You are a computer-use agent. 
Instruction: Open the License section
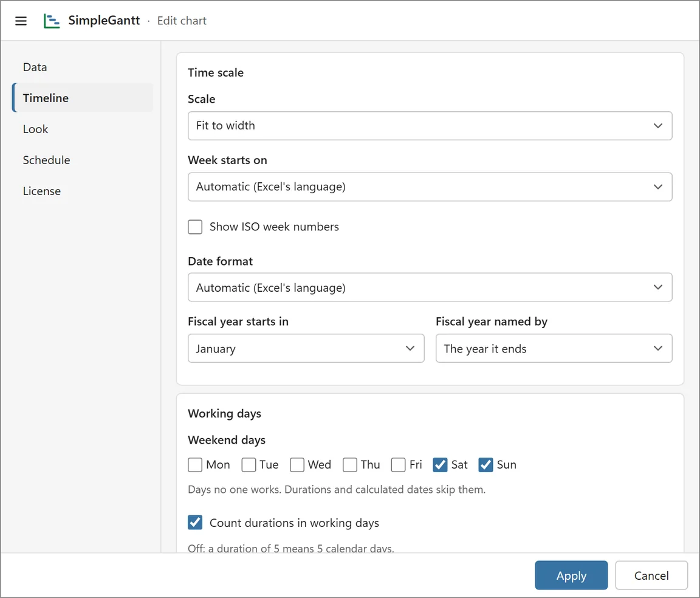(x=83, y=191)
